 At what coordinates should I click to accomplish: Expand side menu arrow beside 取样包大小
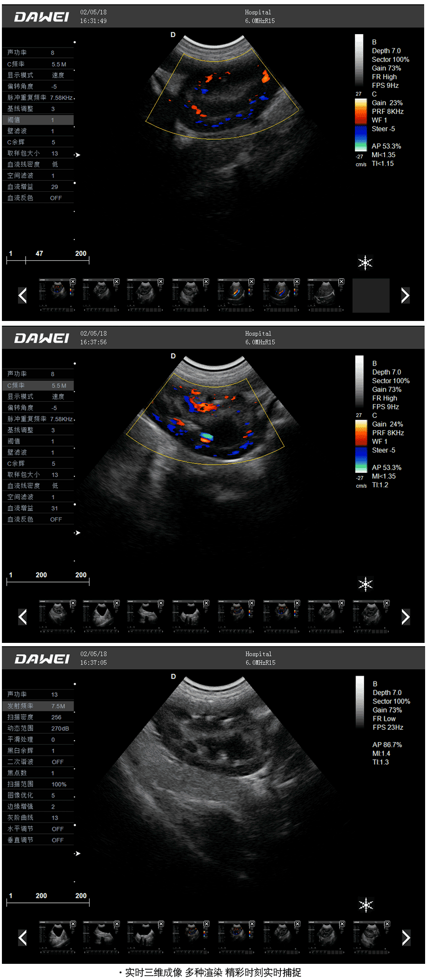click(77, 155)
